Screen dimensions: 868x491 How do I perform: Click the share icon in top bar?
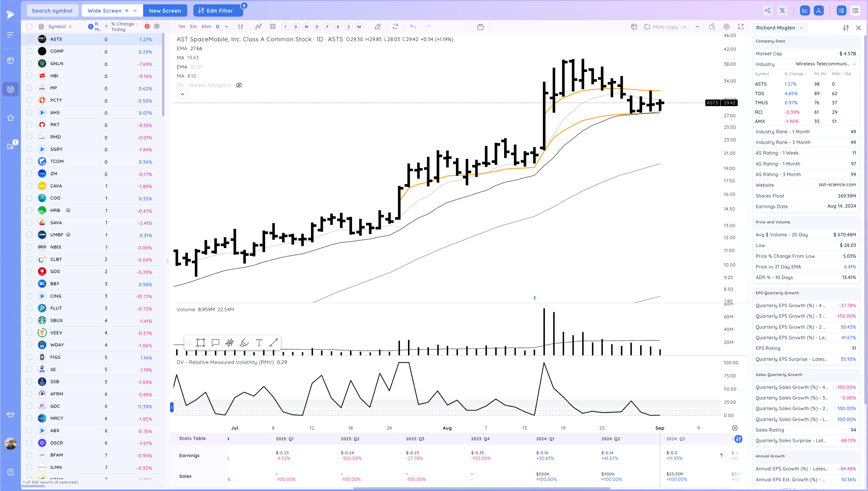click(768, 10)
